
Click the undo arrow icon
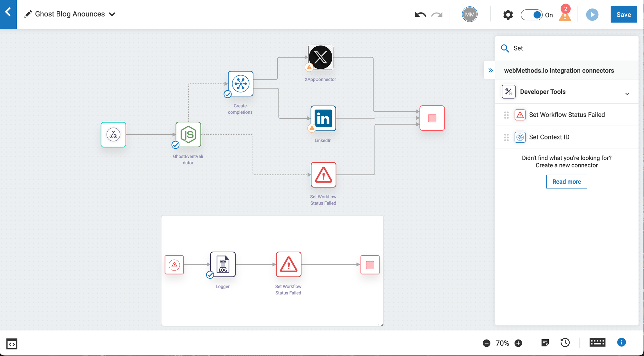[420, 14]
